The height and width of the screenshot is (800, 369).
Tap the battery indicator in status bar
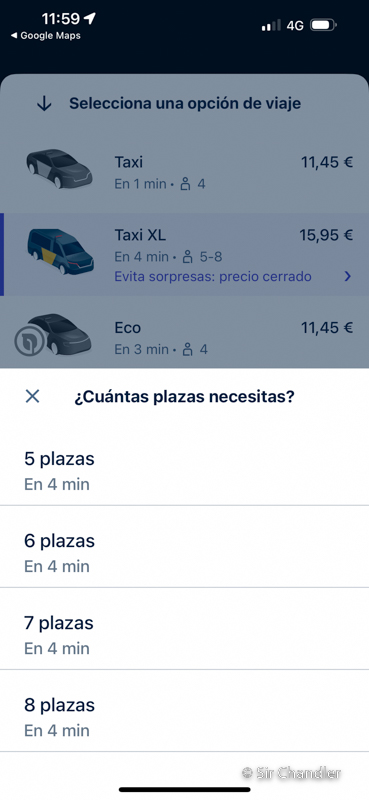click(324, 24)
